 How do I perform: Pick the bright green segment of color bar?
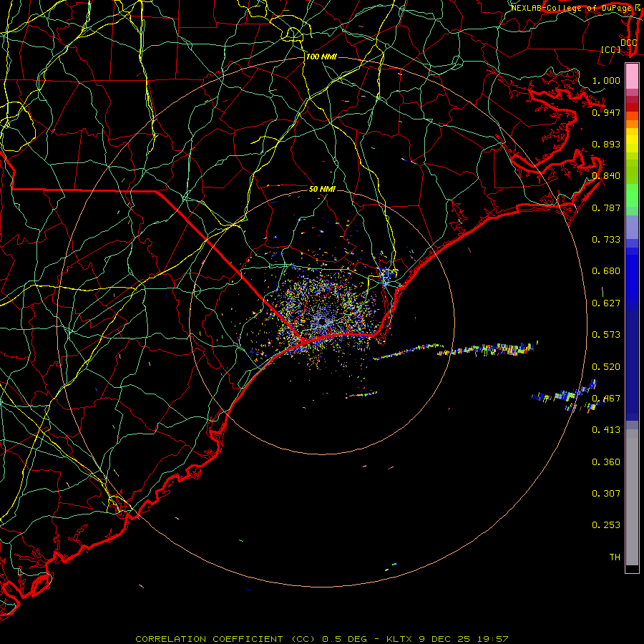tap(632, 195)
